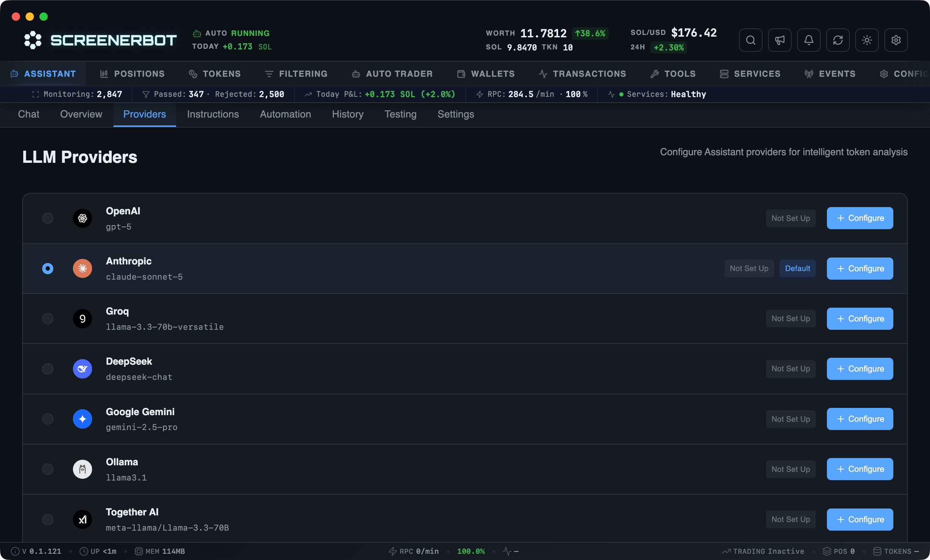Open the settings gear icon in header
Screen dimensions: 930x560
pyautogui.click(x=896, y=40)
